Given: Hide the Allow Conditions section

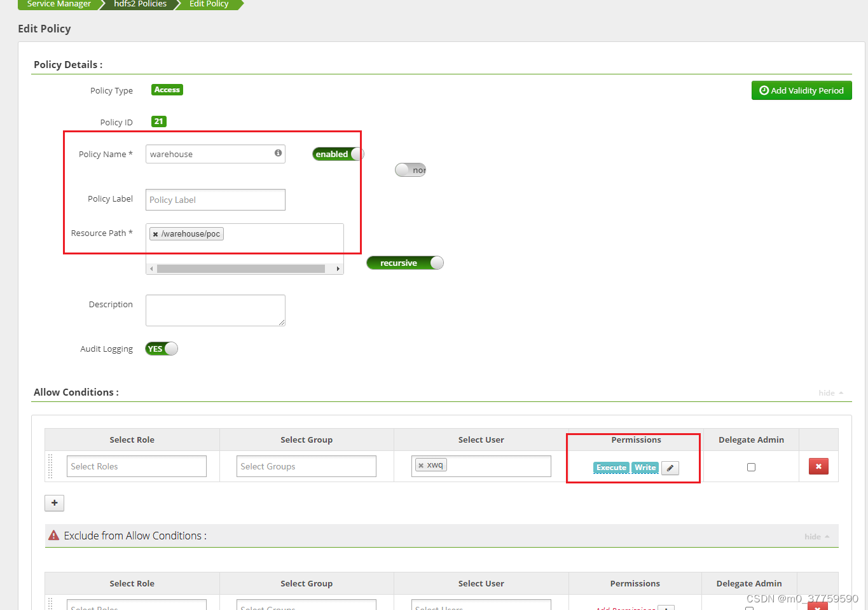Looking at the screenshot, I should pyautogui.click(x=831, y=393).
